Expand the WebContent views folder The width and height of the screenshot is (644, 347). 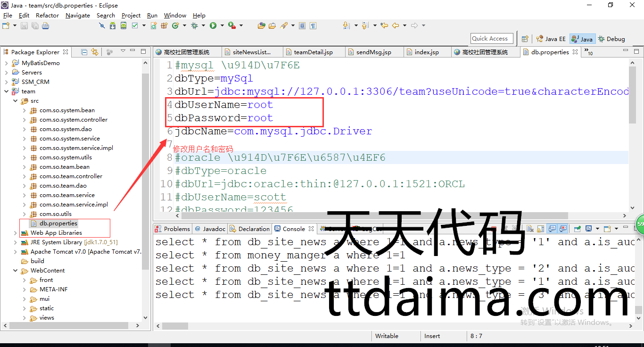coord(24,318)
